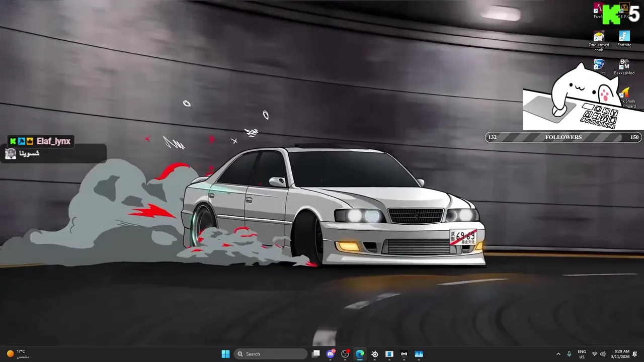Open Task View from the taskbar
This screenshot has height=362, width=644.
[316, 354]
